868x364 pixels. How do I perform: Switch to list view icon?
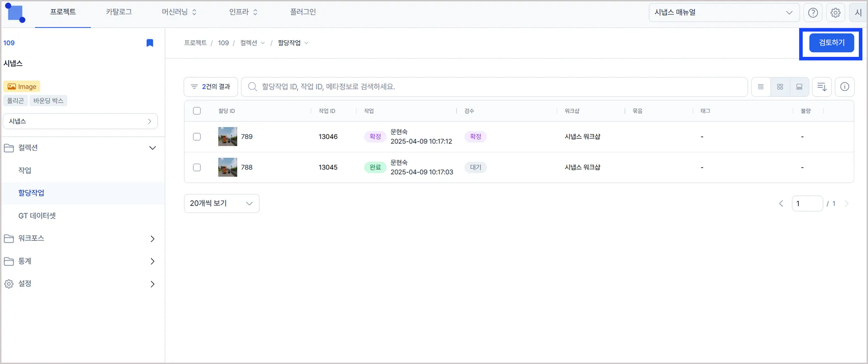pyautogui.click(x=761, y=87)
